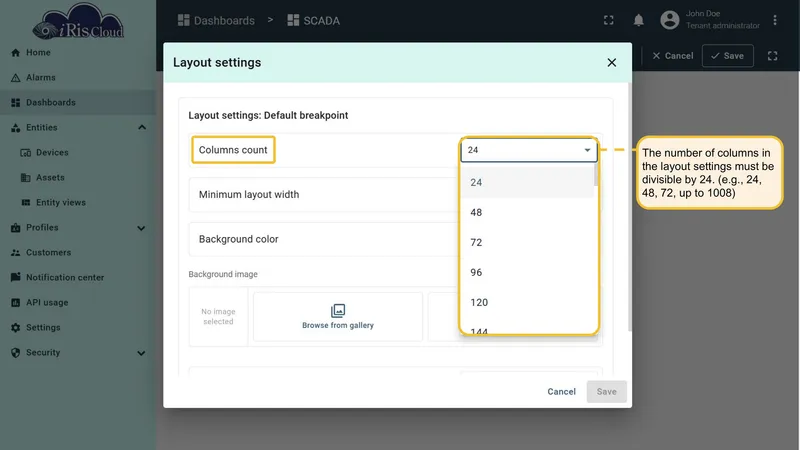Click the John Doe user avatar
The width and height of the screenshot is (800, 450).
pyautogui.click(x=669, y=20)
